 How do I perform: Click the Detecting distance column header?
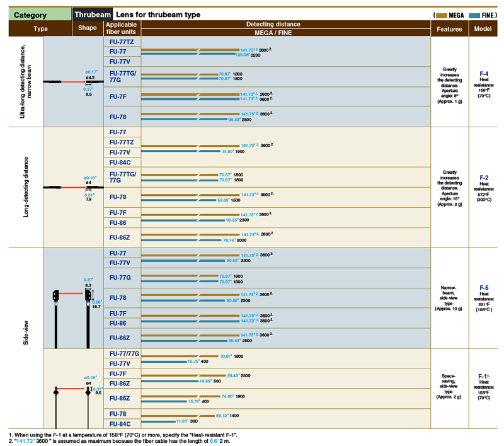(285, 24)
